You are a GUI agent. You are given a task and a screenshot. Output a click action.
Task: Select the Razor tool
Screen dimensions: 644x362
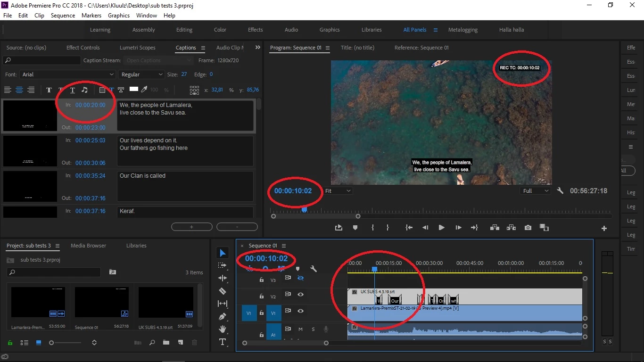[x=223, y=291]
